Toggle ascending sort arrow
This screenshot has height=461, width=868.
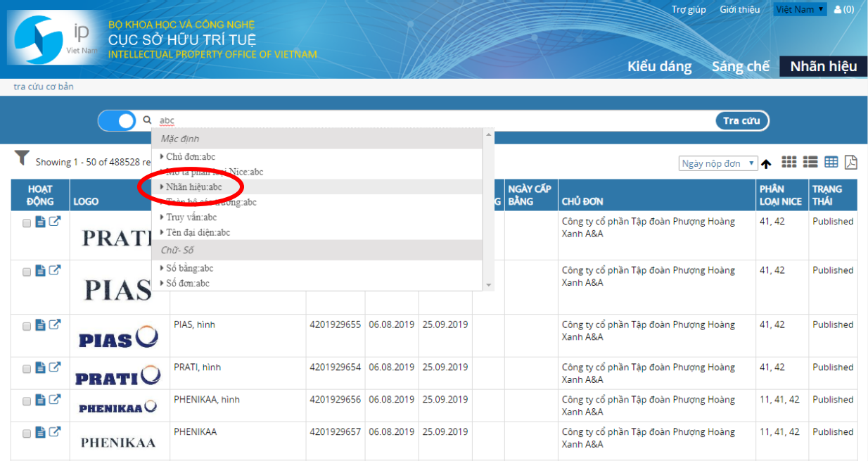coord(766,163)
